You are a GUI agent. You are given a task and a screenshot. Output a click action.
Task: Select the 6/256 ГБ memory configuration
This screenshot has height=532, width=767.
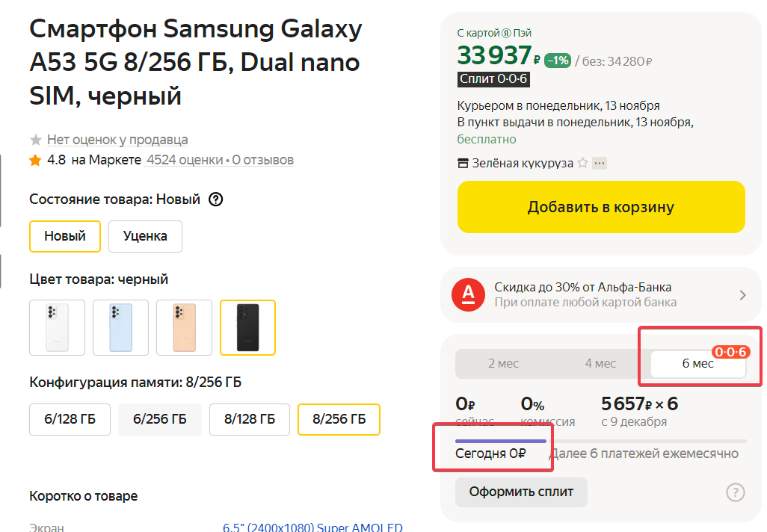[160, 419]
